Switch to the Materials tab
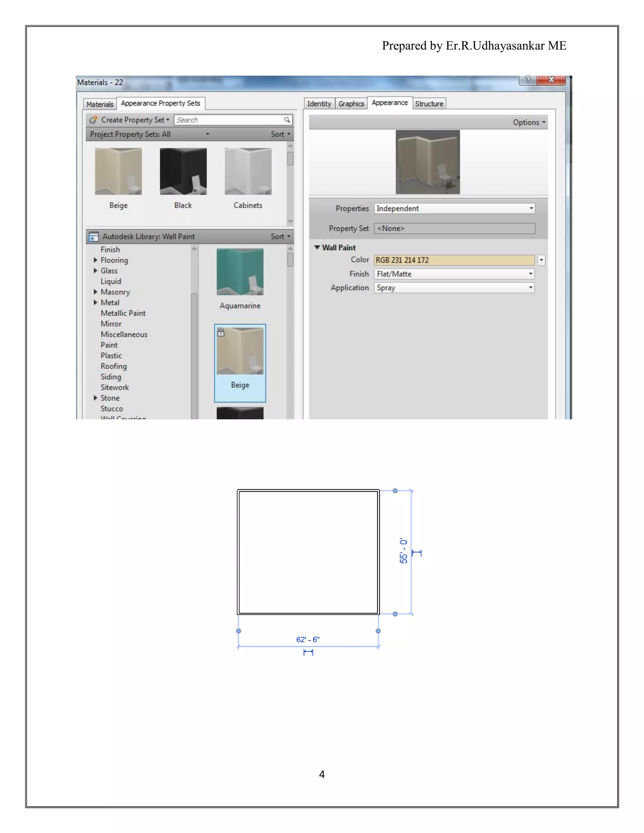Screen dimensions: 644x833 click(x=100, y=104)
